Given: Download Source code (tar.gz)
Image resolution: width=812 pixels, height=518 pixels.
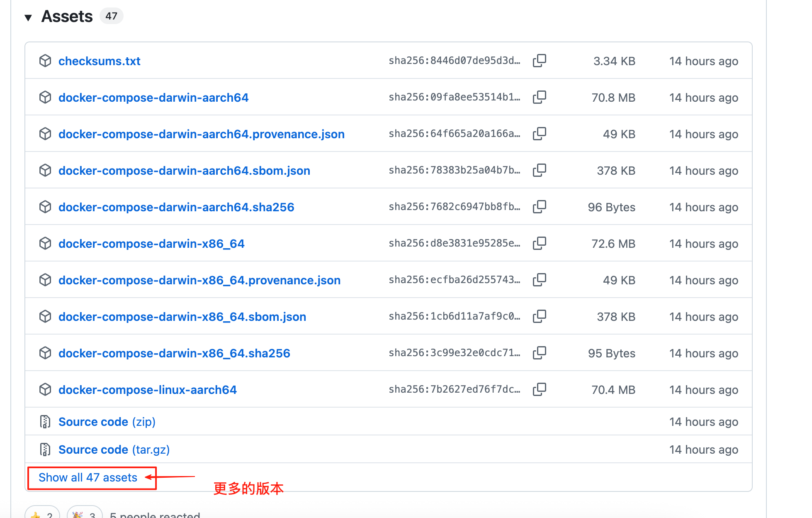Looking at the screenshot, I should pos(114,450).
